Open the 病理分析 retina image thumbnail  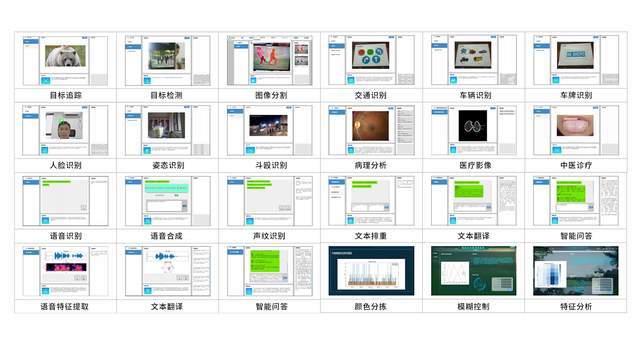pyautogui.click(x=371, y=130)
